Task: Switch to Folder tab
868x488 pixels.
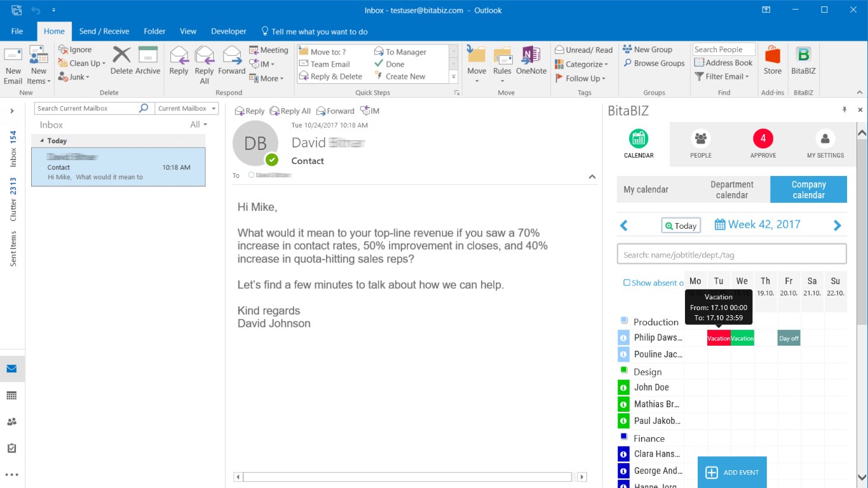Action: coord(154,31)
